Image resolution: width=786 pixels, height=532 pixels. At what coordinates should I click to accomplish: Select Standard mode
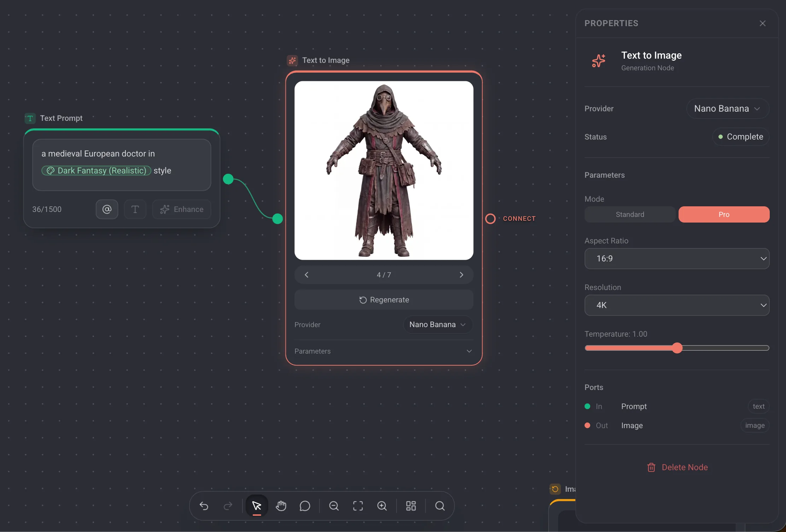click(x=630, y=214)
